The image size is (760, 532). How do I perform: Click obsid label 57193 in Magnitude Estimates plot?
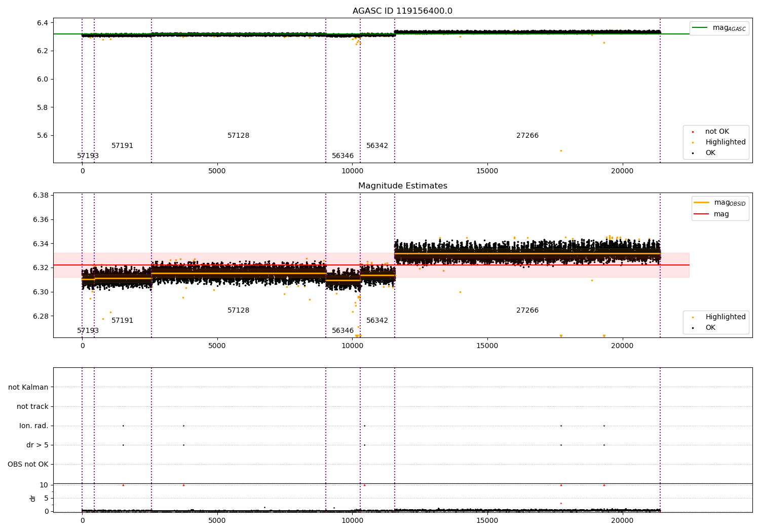[88, 330]
